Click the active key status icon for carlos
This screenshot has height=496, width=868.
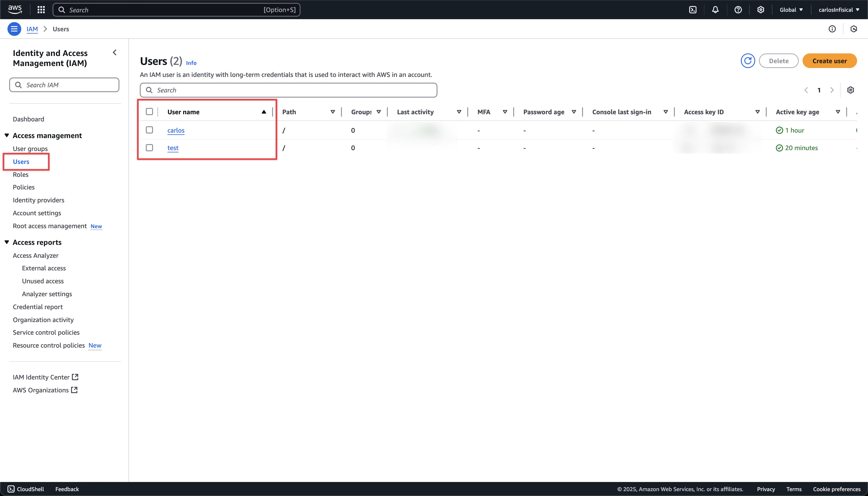(x=779, y=130)
